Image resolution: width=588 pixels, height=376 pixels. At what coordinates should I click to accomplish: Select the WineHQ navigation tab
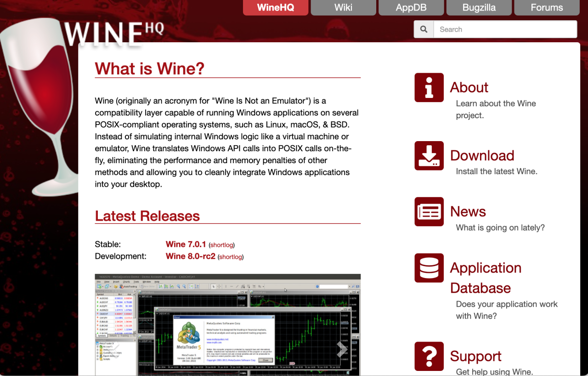pos(275,7)
